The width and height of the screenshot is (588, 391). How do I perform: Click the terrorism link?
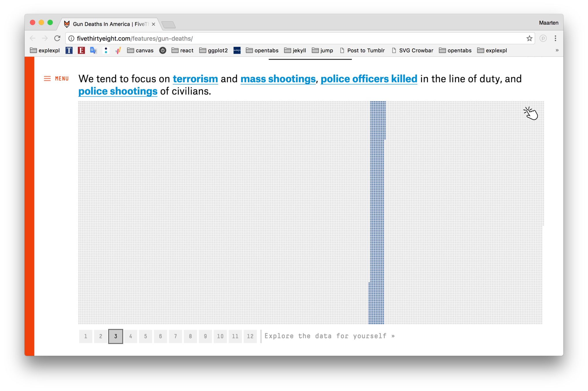coord(195,79)
